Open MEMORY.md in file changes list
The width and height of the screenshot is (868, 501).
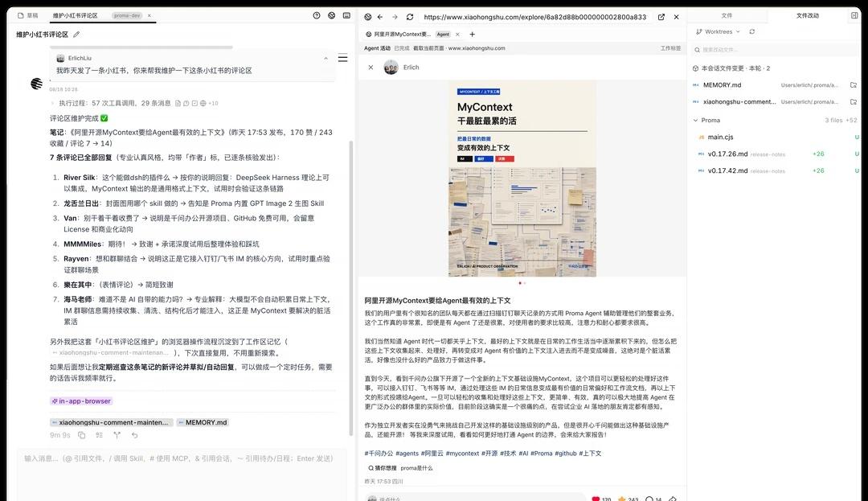pos(775,85)
